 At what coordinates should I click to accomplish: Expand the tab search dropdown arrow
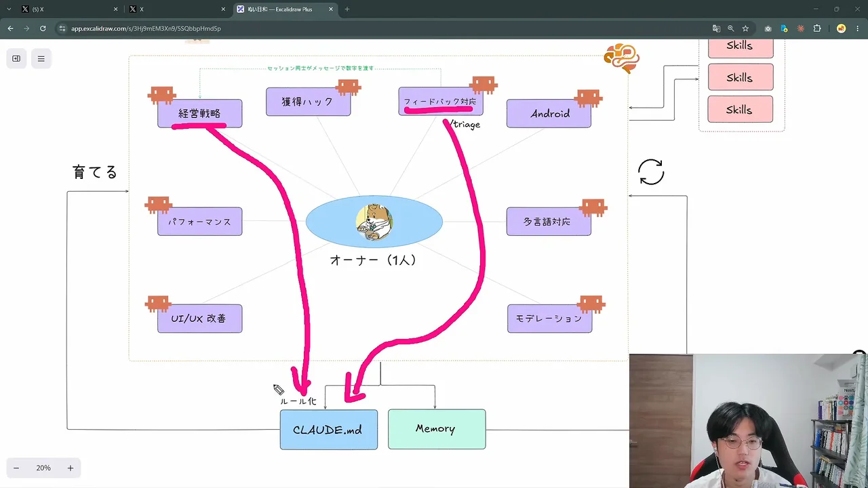coord(9,9)
